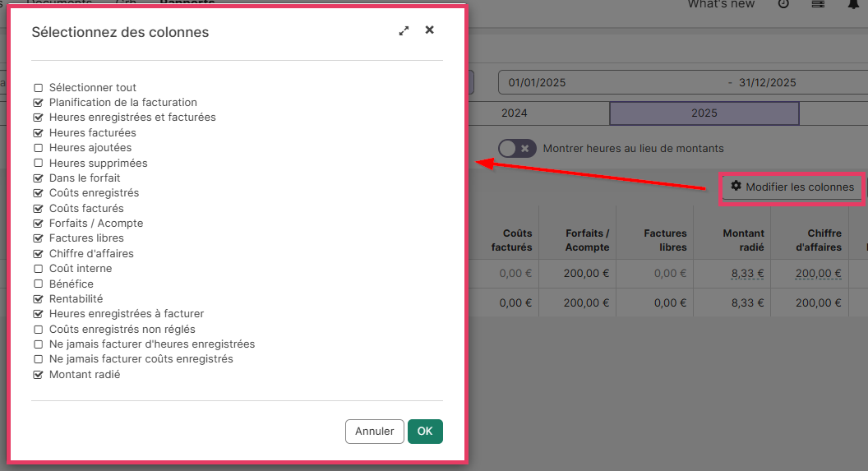Click the Annuler button
This screenshot has height=471, width=868.
(375, 432)
